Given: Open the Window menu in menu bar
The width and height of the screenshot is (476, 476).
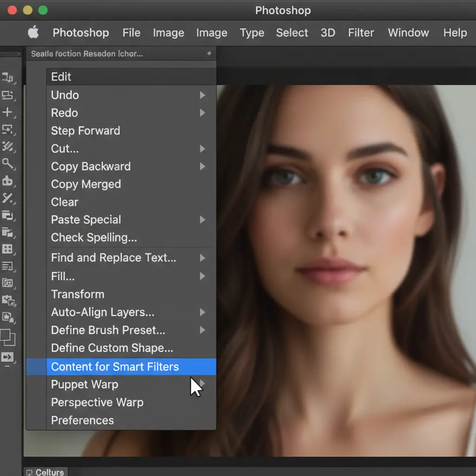Looking at the screenshot, I should tap(408, 33).
